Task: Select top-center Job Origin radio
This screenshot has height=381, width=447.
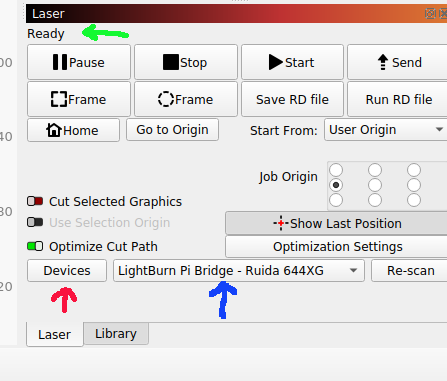Action: click(375, 170)
